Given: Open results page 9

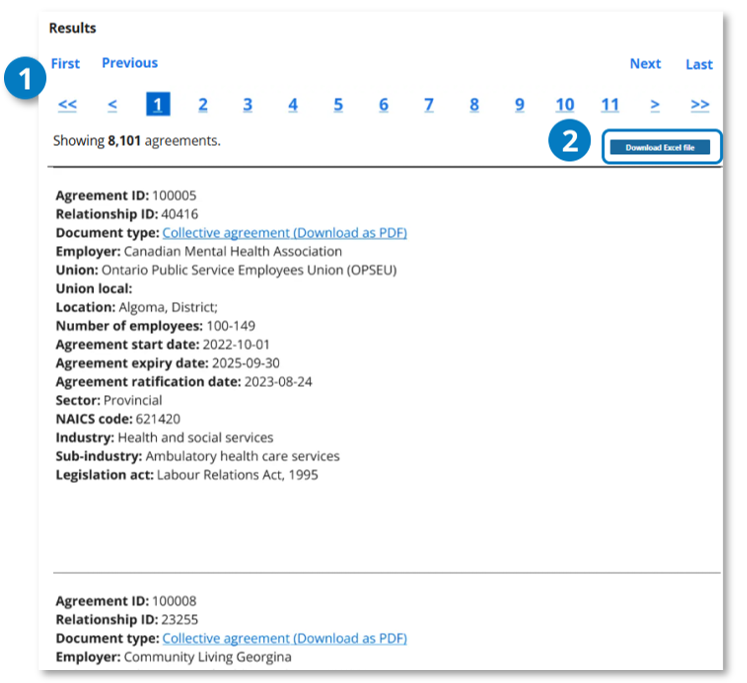Looking at the screenshot, I should (519, 104).
